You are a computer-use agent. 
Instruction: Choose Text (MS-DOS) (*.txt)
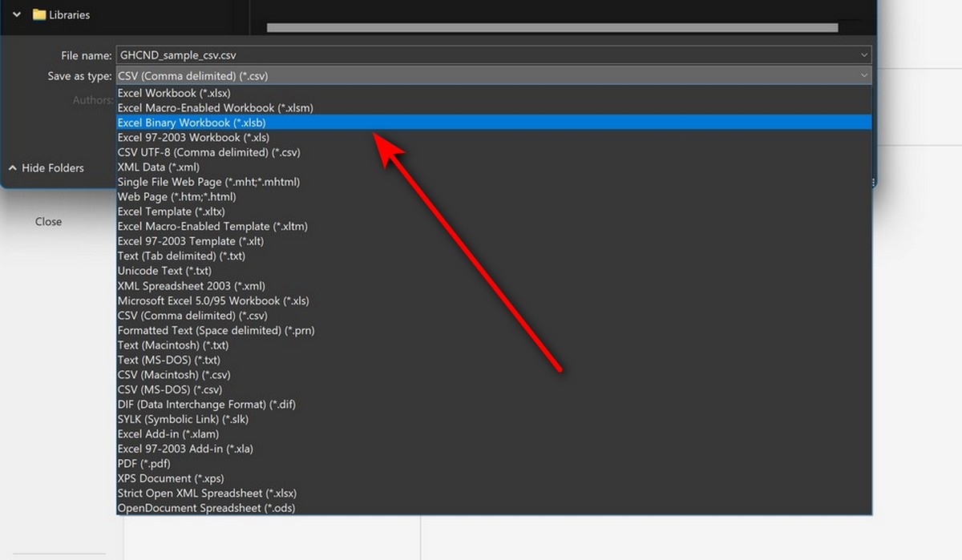[x=494, y=360]
